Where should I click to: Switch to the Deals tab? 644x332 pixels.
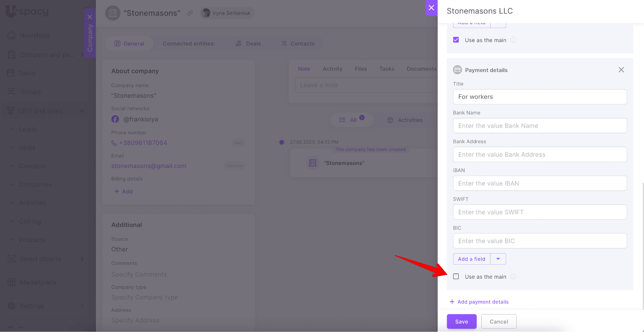[248, 44]
